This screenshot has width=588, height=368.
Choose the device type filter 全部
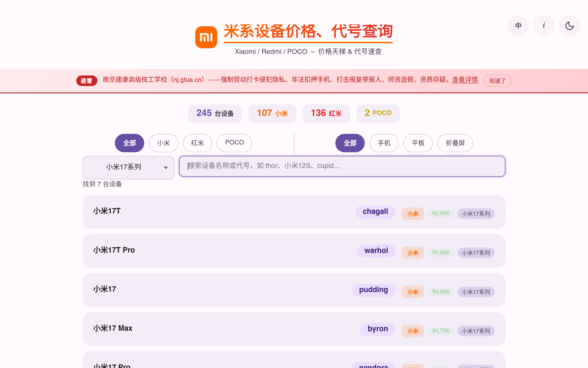tap(350, 143)
